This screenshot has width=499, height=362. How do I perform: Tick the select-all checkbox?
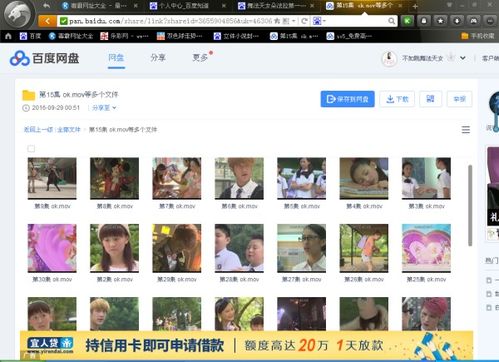pyautogui.click(x=31, y=149)
